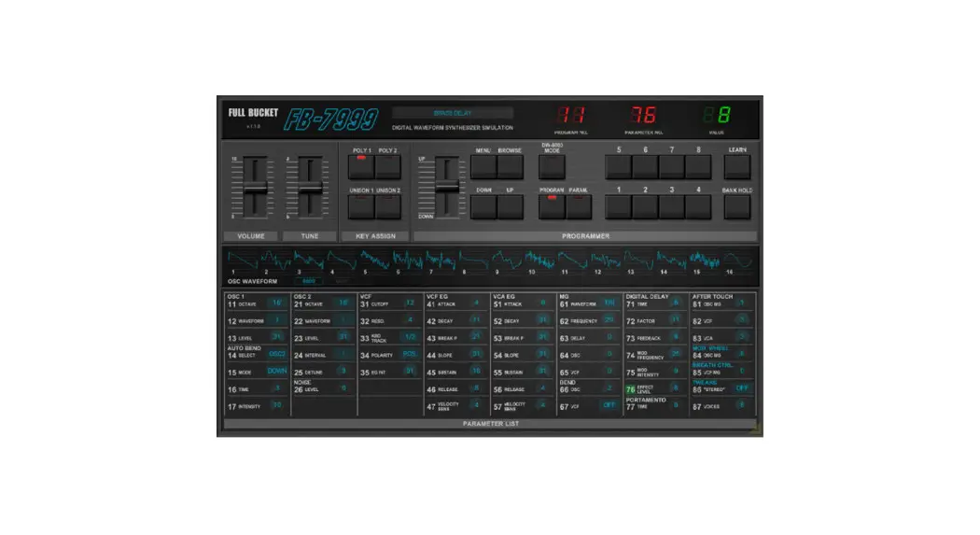
Task: Open MG waveform TRI value selector
Action: click(609, 303)
